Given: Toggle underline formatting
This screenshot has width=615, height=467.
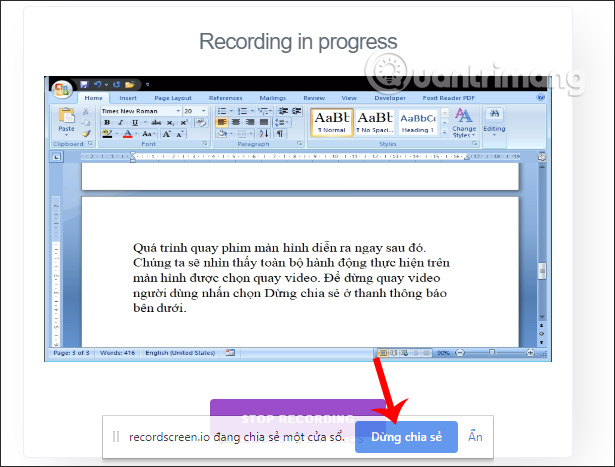Looking at the screenshot, I should click(x=135, y=122).
